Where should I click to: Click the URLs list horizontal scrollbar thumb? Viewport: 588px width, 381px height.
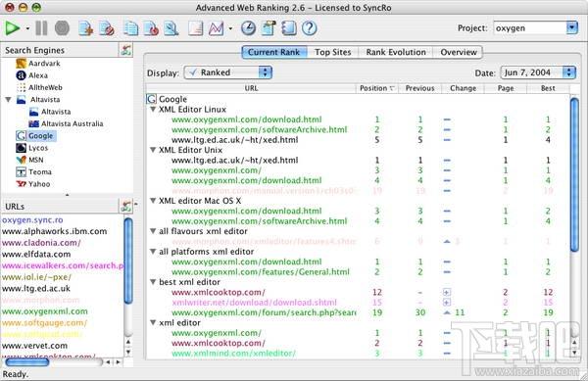tap(27, 361)
